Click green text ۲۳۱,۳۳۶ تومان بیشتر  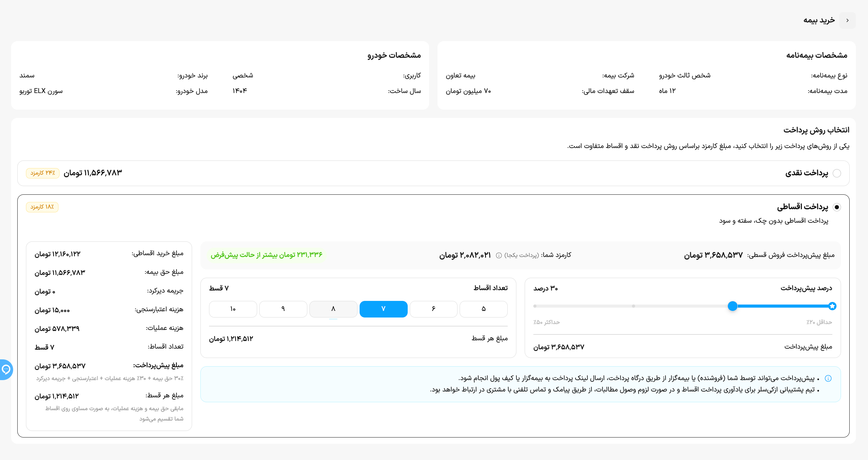click(266, 255)
